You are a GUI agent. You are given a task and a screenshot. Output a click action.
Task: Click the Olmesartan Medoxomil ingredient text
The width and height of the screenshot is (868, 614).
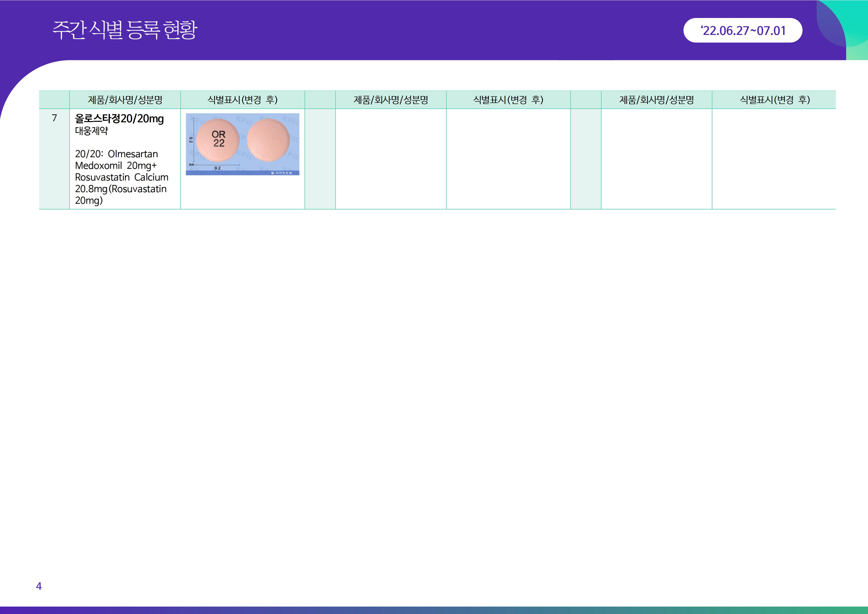click(x=117, y=160)
